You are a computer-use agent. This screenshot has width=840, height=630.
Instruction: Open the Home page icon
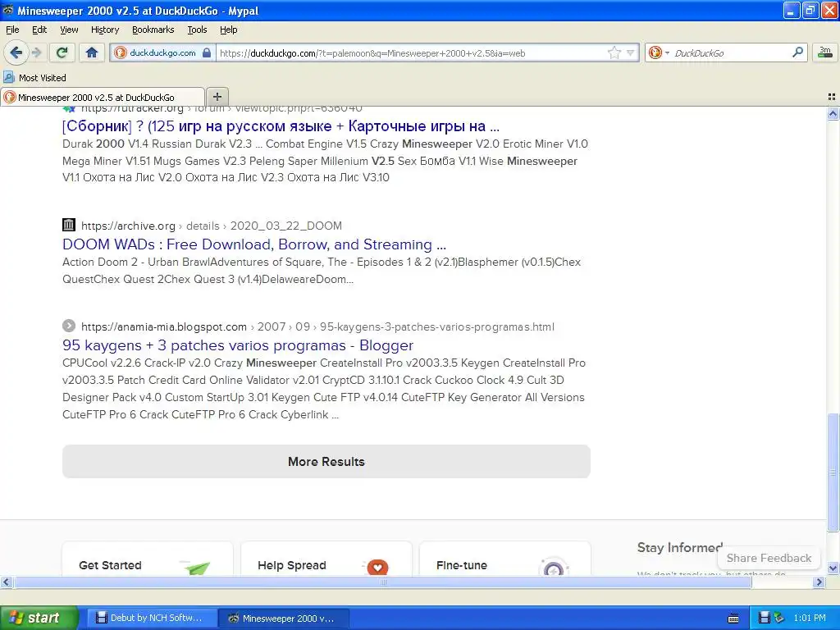(x=92, y=52)
